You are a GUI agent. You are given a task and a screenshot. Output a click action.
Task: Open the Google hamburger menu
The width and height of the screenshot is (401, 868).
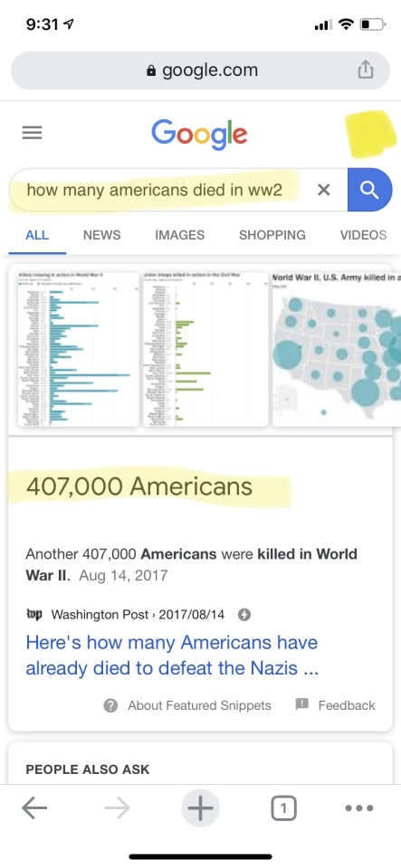(x=32, y=133)
